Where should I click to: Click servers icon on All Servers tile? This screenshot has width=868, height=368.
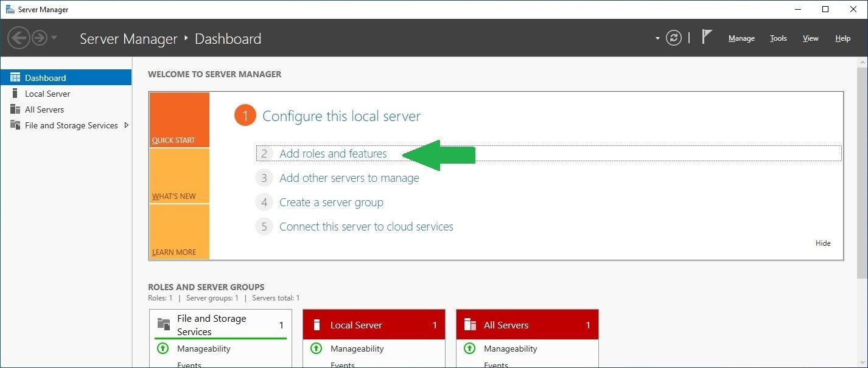[x=470, y=325]
